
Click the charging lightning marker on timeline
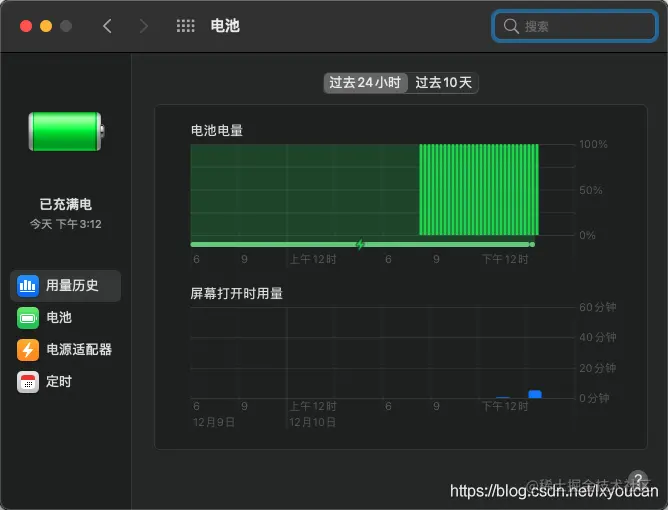360,245
